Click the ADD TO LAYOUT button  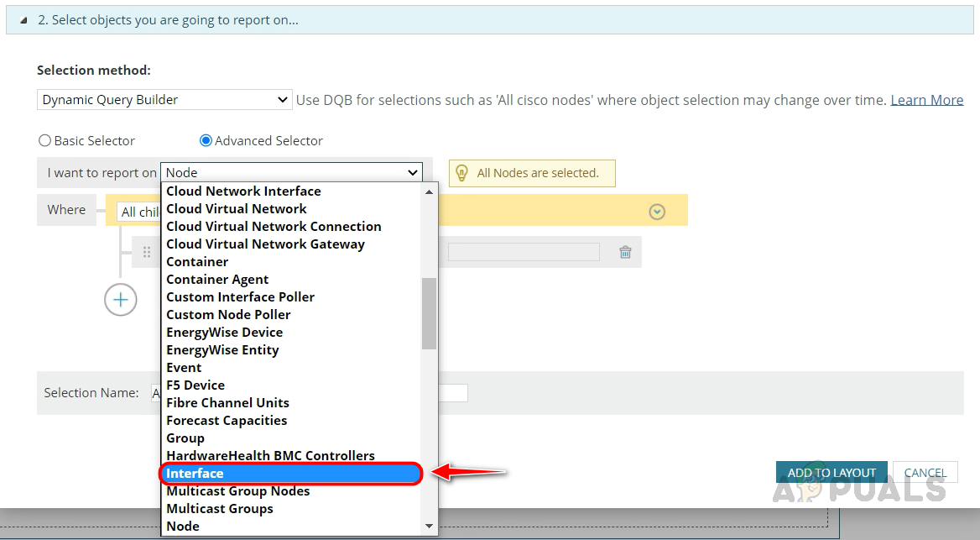pos(831,473)
